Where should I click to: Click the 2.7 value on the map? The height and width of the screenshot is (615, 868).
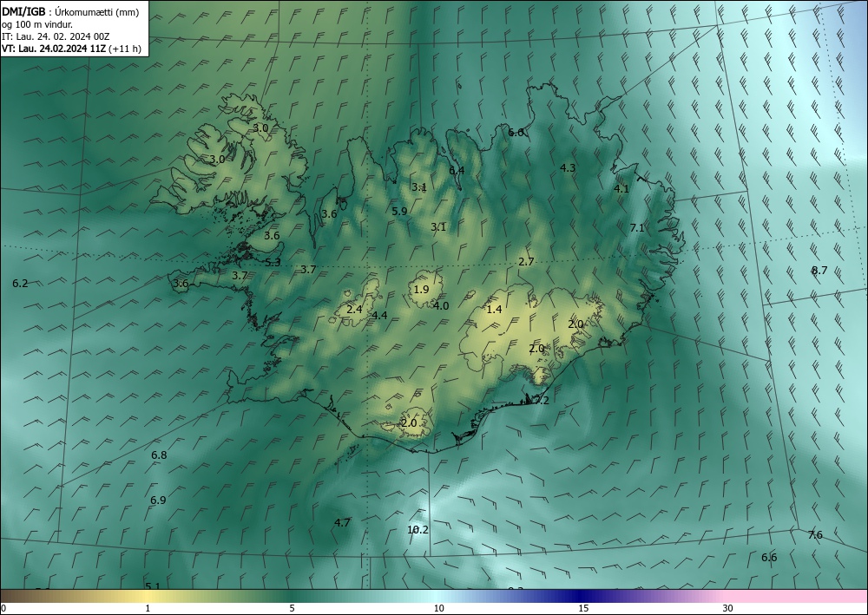coord(526,262)
